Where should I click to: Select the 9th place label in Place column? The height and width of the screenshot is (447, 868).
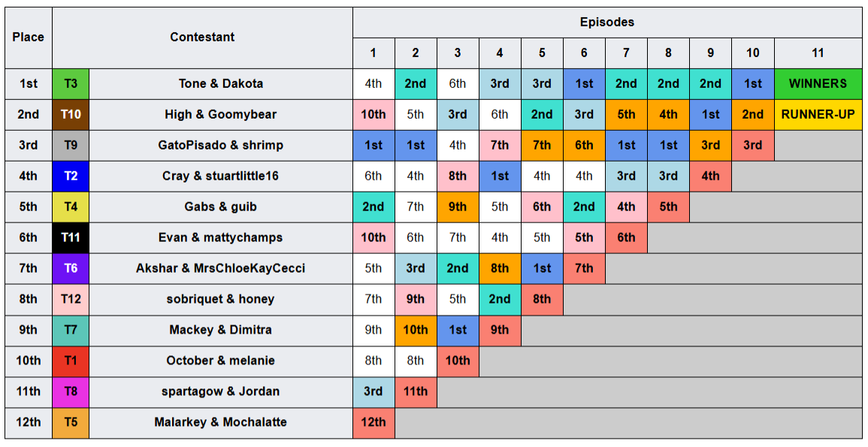pos(29,330)
